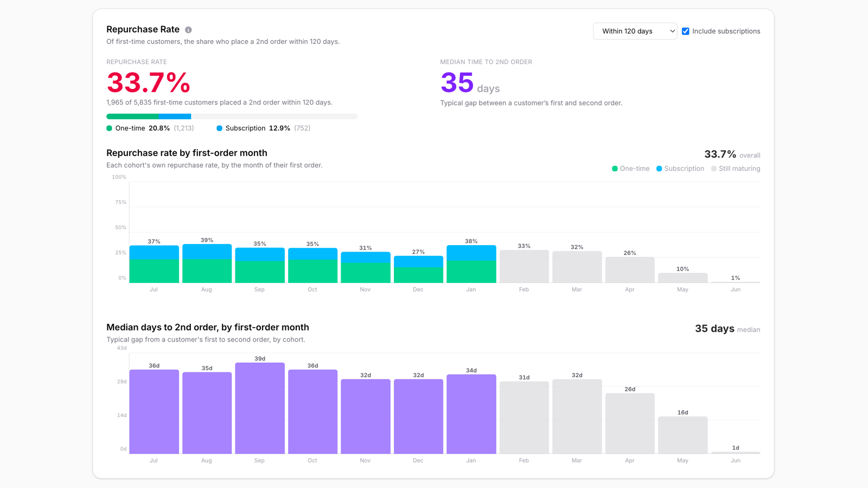Click the 10% label above May bar
868x488 pixels.
(x=683, y=269)
